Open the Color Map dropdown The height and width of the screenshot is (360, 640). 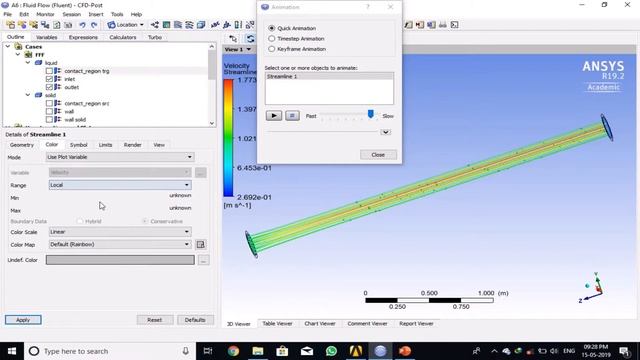pyautogui.click(x=120, y=244)
